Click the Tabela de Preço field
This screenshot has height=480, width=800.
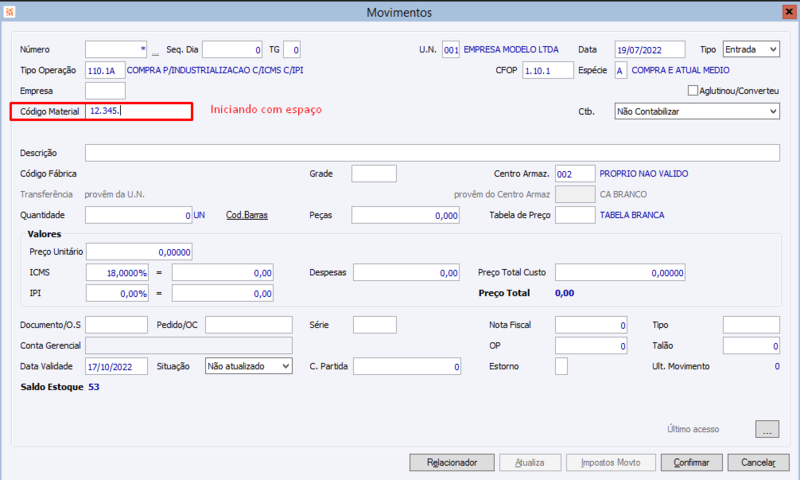click(x=575, y=215)
